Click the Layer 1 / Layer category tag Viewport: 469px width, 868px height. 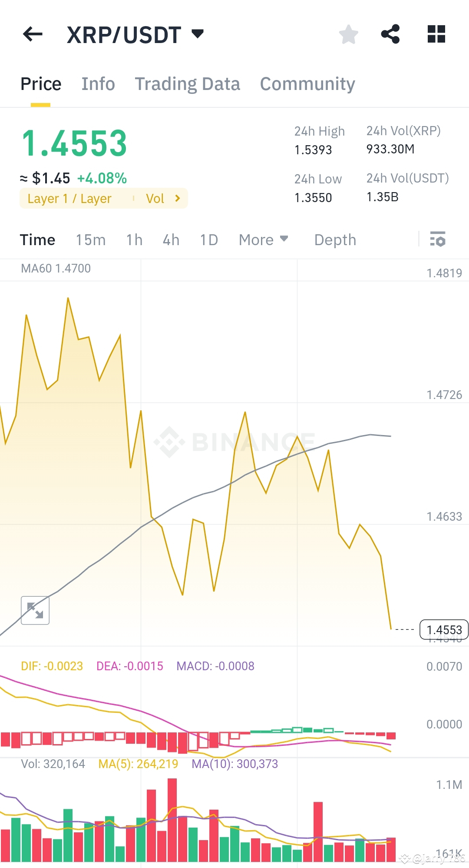69,198
